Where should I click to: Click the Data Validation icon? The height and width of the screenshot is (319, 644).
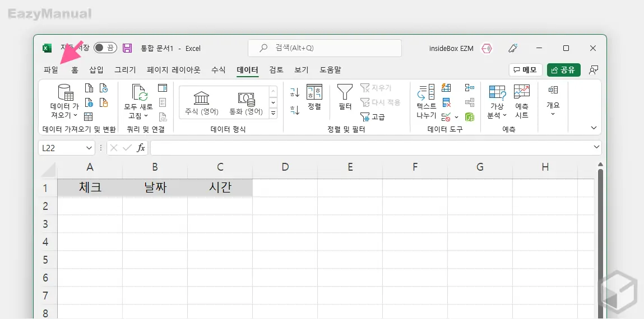pos(446,118)
